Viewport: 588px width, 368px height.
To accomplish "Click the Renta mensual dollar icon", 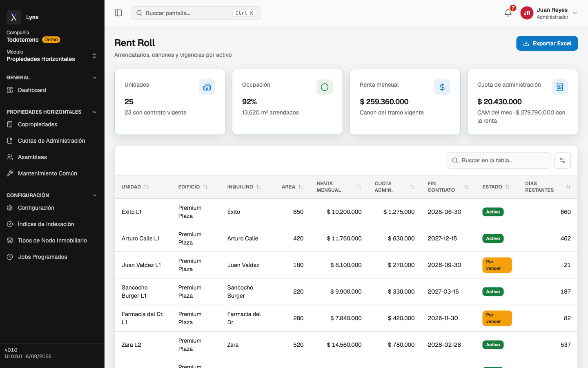I will point(442,87).
